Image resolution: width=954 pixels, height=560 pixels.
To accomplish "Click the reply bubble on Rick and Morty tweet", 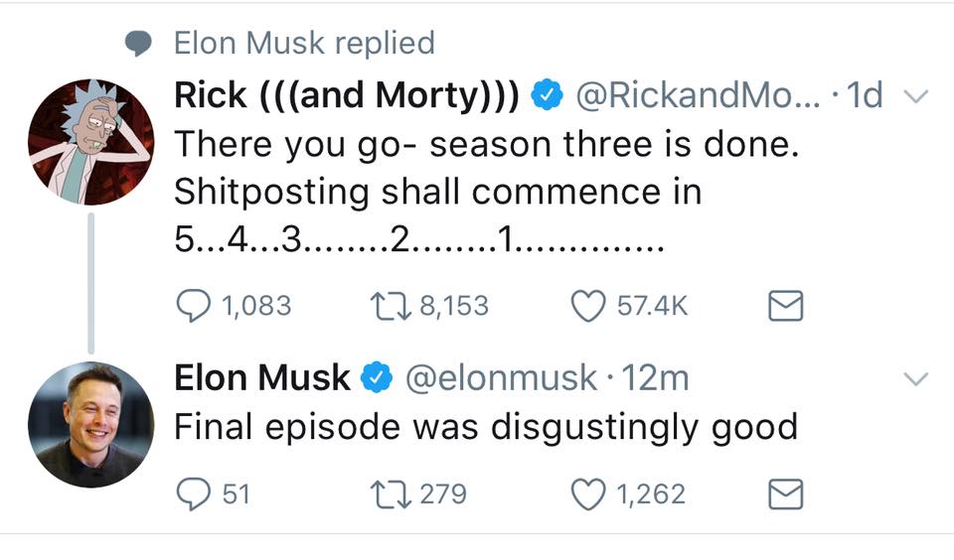I will (193, 305).
